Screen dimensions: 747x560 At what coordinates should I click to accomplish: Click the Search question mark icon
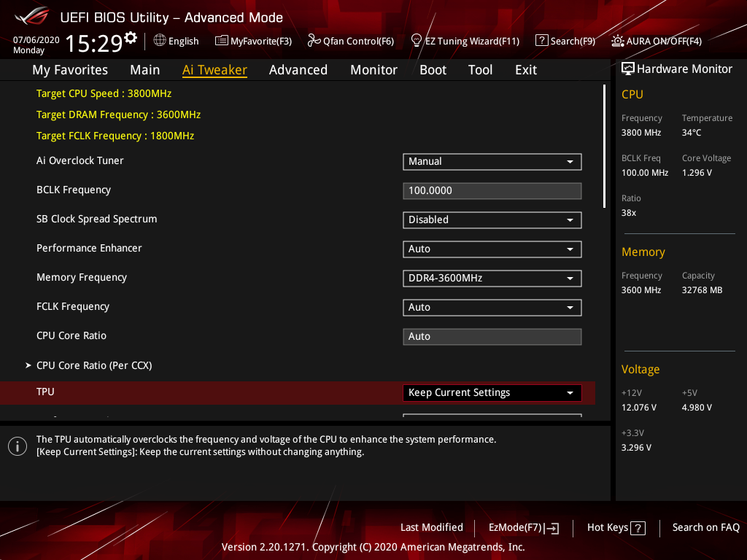point(542,41)
